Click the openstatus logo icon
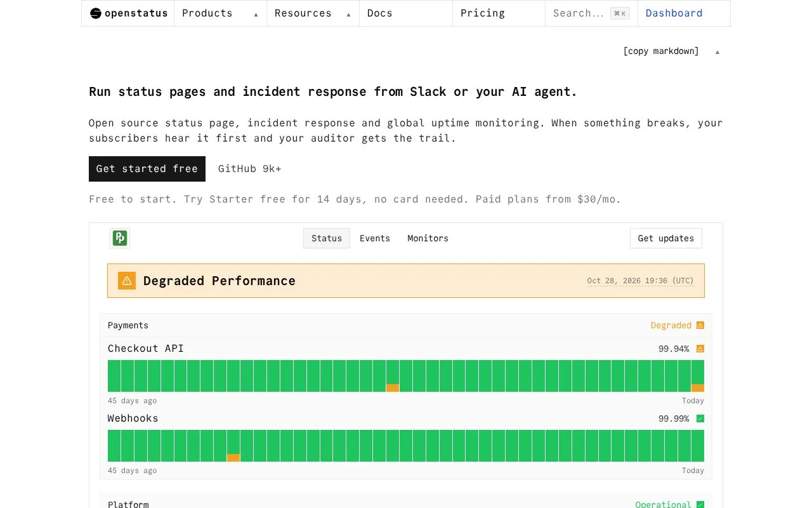Screen dimensions: 812x508 pyautogui.click(x=96, y=13)
